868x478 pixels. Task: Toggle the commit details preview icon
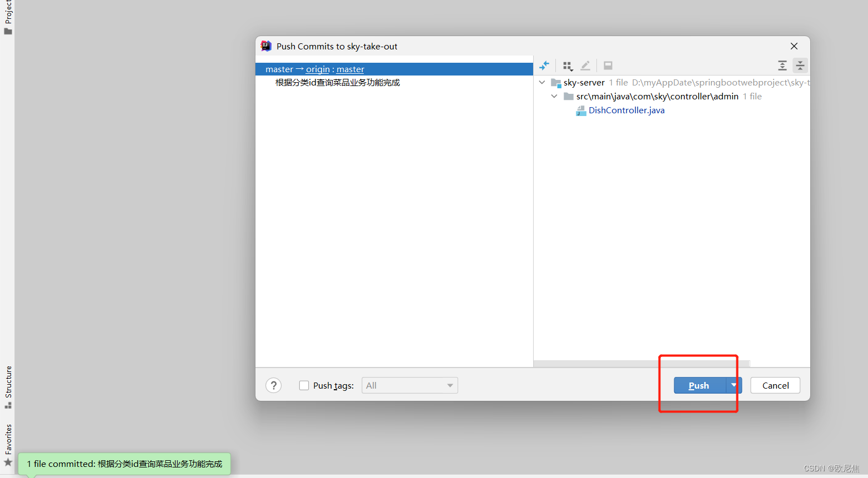click(x=608, y=66)
